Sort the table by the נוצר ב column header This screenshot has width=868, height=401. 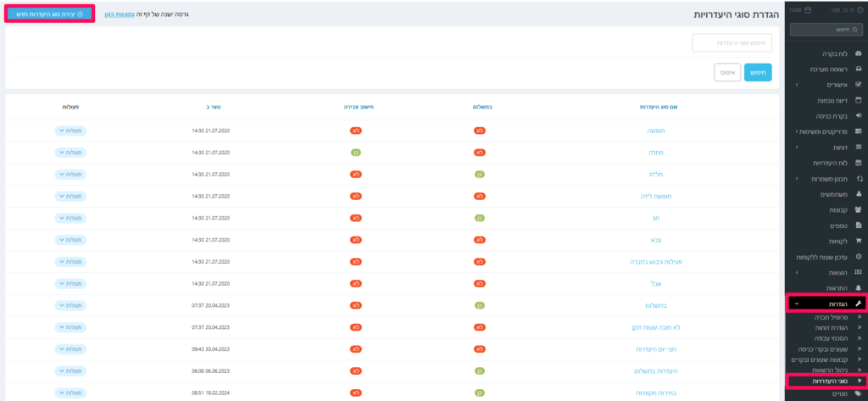click(213, 108)
